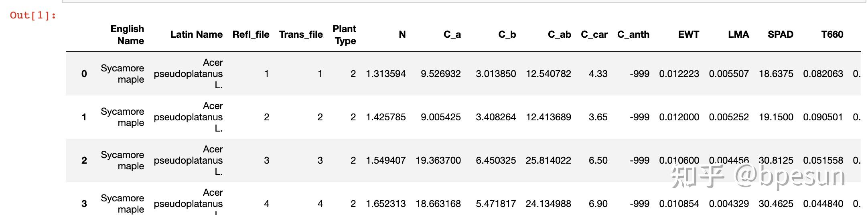
Task: Click the LMA value 0.005507
Action: pos(728,74)
